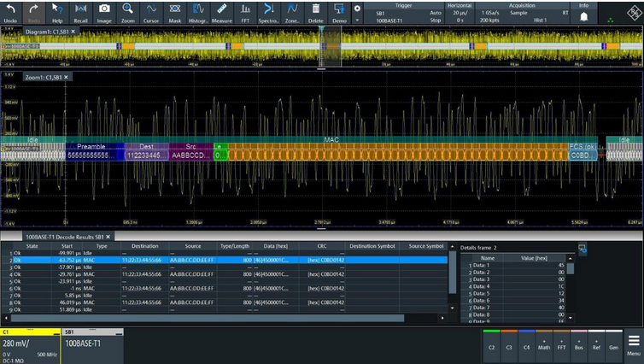Screen dimensions: 644x364
Task: Open the Trigger settings panel
Action: click(403, 13)
